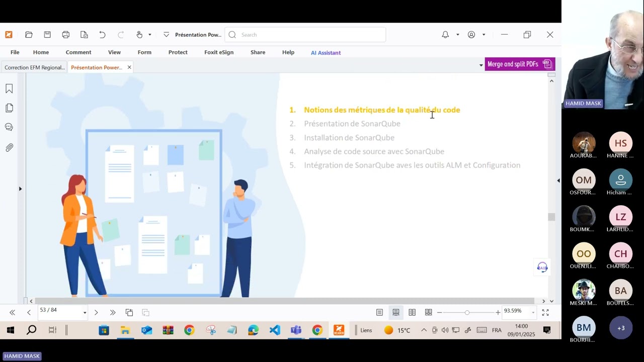Click the Merge and split PDFs banner
This screenshot has height=362, width=644.
(520, 64)
